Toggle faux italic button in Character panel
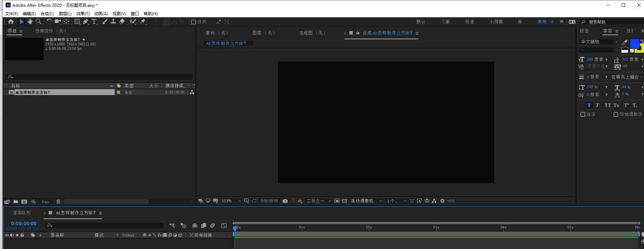 597,105
